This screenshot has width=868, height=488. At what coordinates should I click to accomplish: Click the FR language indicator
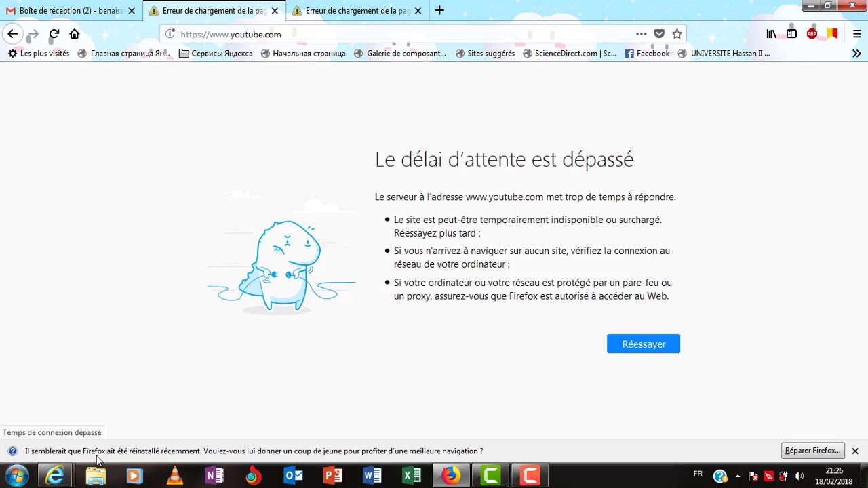[698, 474]
